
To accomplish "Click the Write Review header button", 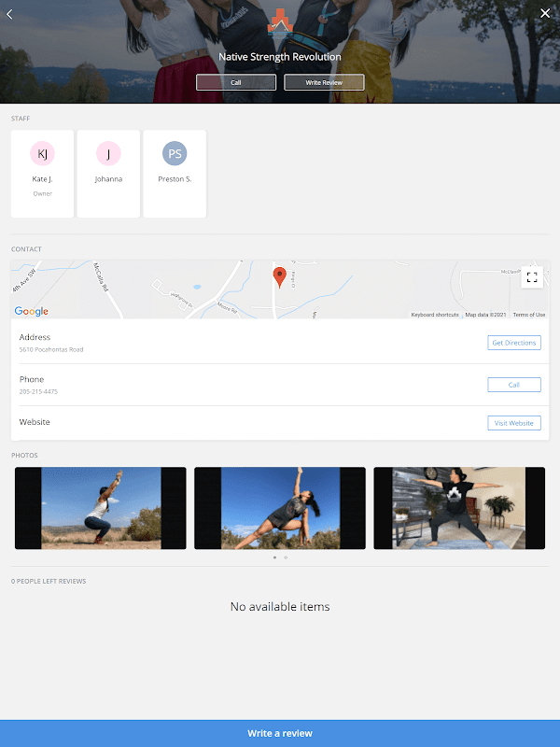I will coord(324,82).
